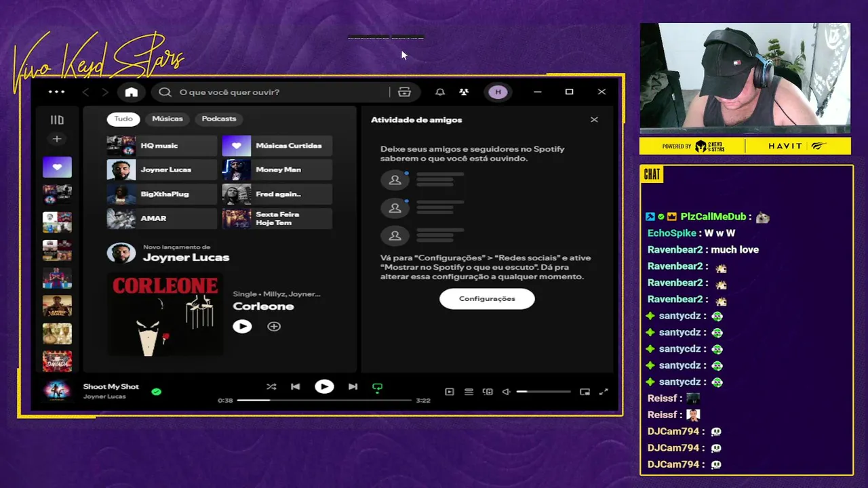Seek on the song progress bar

324,401
